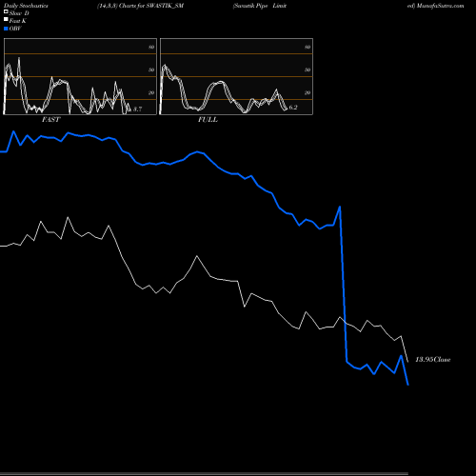Image resolution: width=476 pixels, height=476 pixels.
Task: Click the 80 axis label in FAST chart
Action: coord(151,47)
